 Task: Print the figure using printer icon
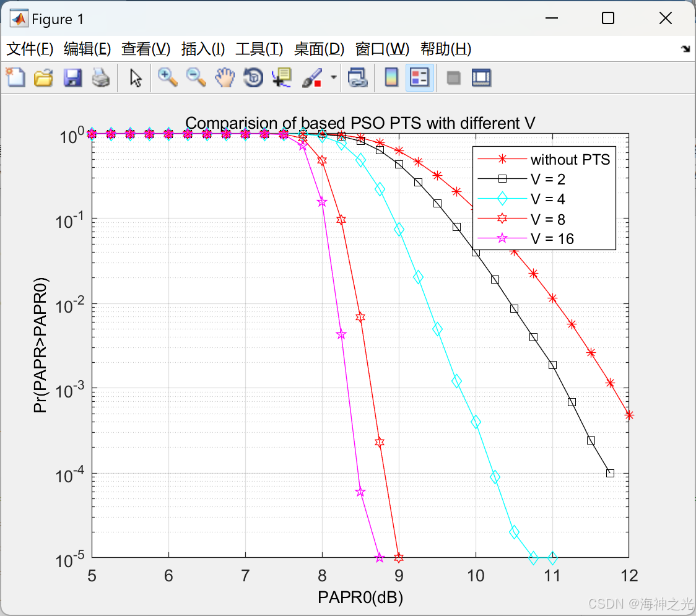101,77
